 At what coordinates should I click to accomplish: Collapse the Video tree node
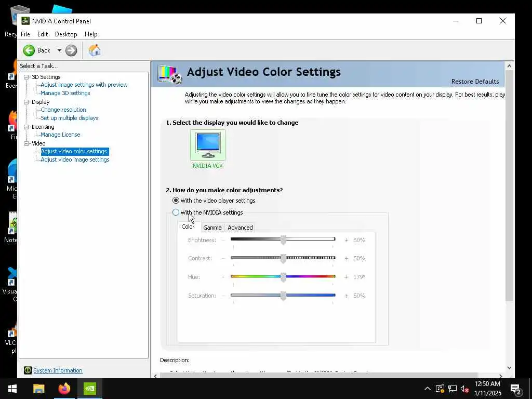click(x=26, y=143)
